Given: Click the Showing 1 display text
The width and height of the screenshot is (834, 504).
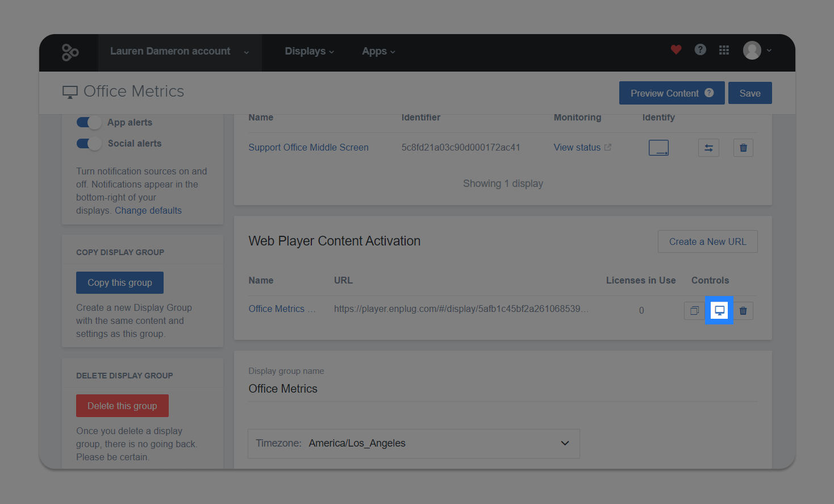Looking at the screenshot, I should (503, 184).
